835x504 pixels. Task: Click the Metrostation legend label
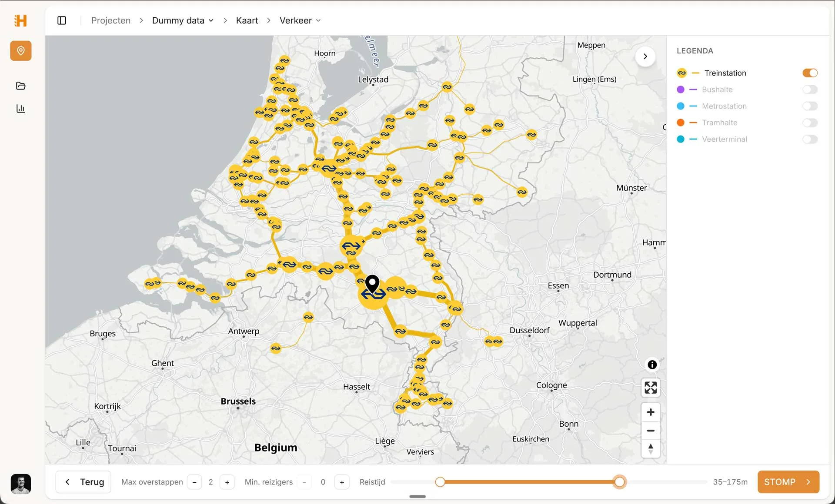point(724,106)
